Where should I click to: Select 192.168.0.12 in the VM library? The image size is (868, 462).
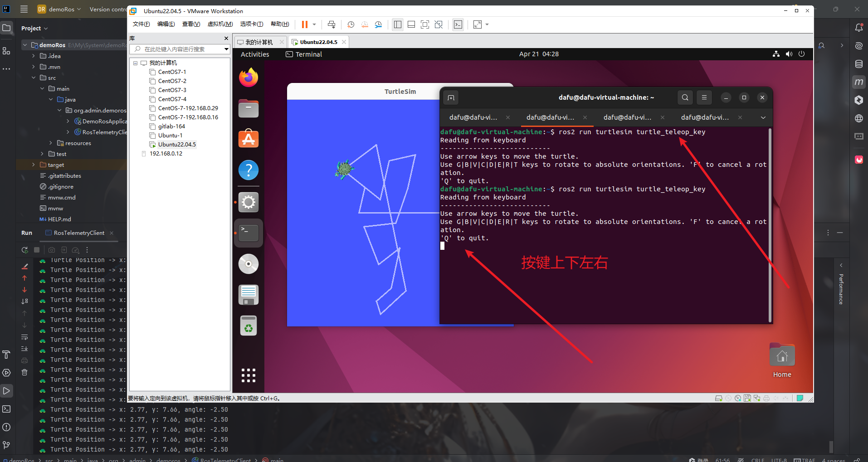[166, 154]
